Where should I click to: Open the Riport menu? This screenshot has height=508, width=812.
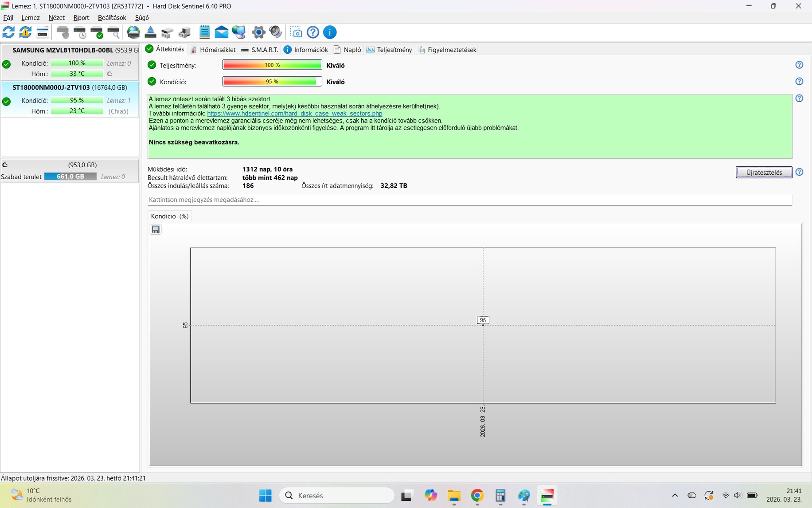[81, 18]
